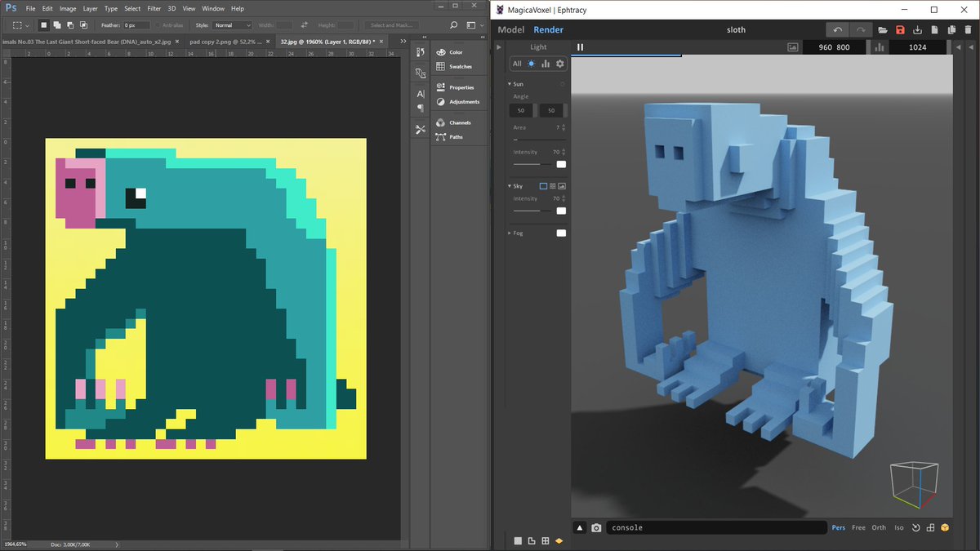Screen dimensions: 980x551
Task: Create a new model with the page icon
Action: [x=935, y=30]
